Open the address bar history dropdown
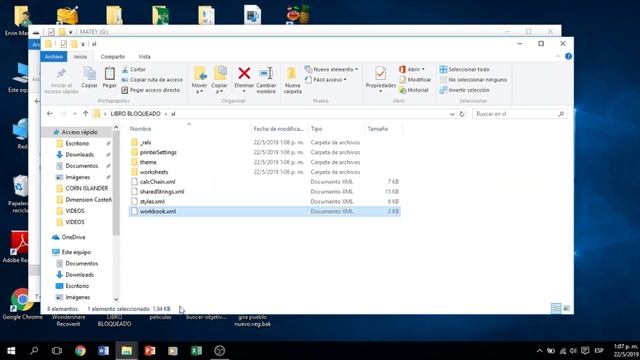This screenshot has width=640, height=360. (452, 114)
